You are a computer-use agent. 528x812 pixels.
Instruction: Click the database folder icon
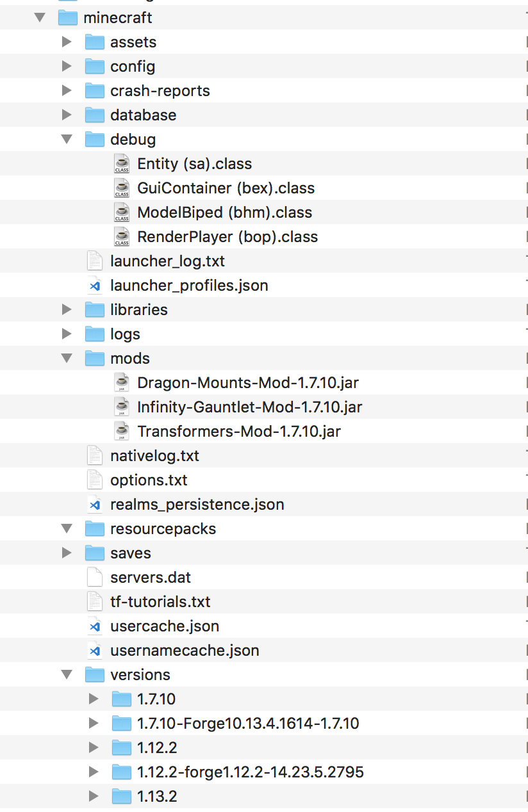(94, 115)
